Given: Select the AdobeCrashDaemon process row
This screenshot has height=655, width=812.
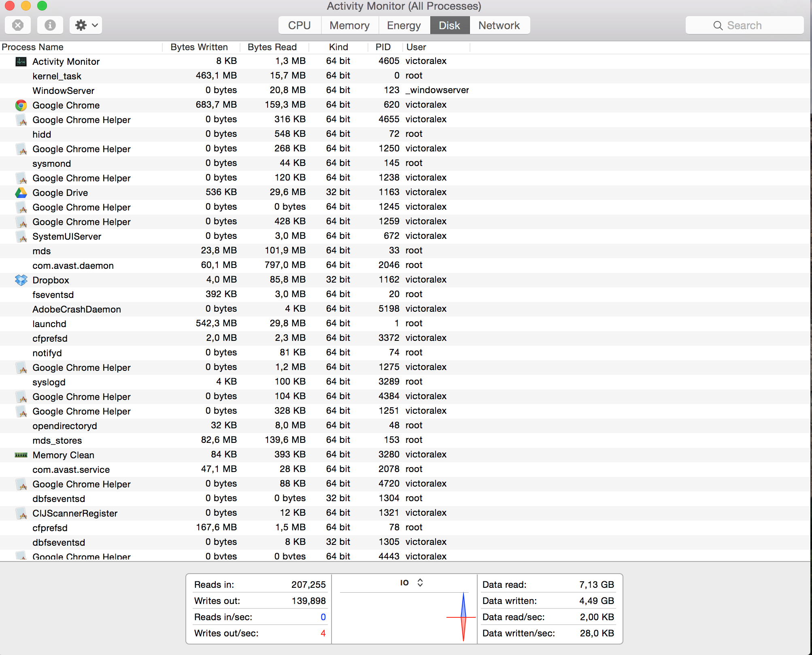Looking at the screenshot, I should coord(406,309).
